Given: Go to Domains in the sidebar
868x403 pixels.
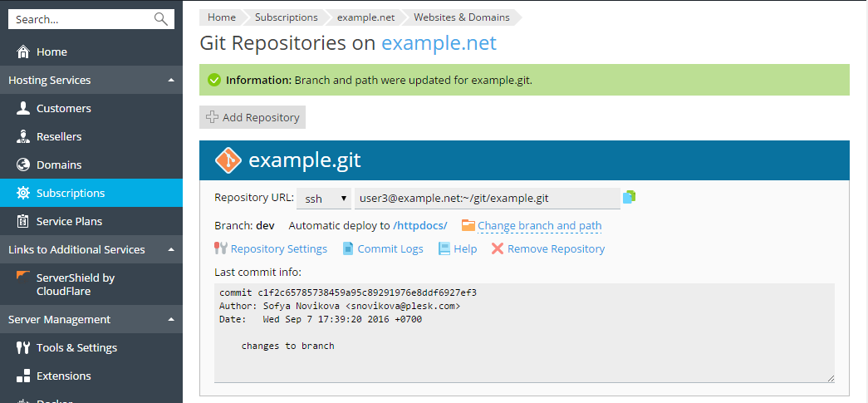Looking at the screenshot, I should [x=58, y=165].
